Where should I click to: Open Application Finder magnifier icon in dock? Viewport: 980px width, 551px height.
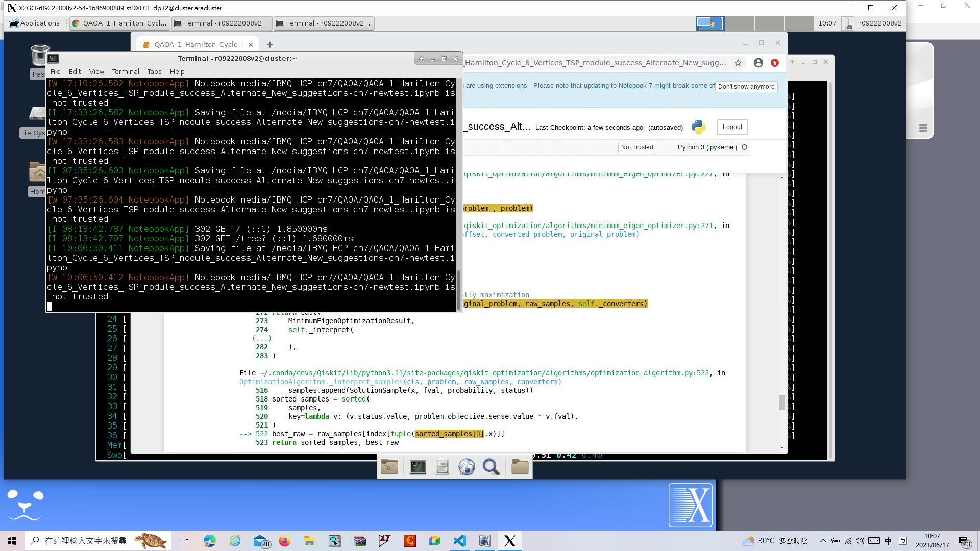[x=491, y=466]
